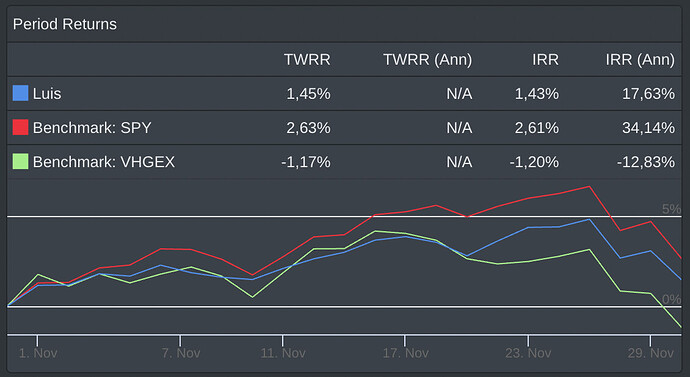690x377 pixels.
Task: Click the Period Returns panel title
Action: 65,24
